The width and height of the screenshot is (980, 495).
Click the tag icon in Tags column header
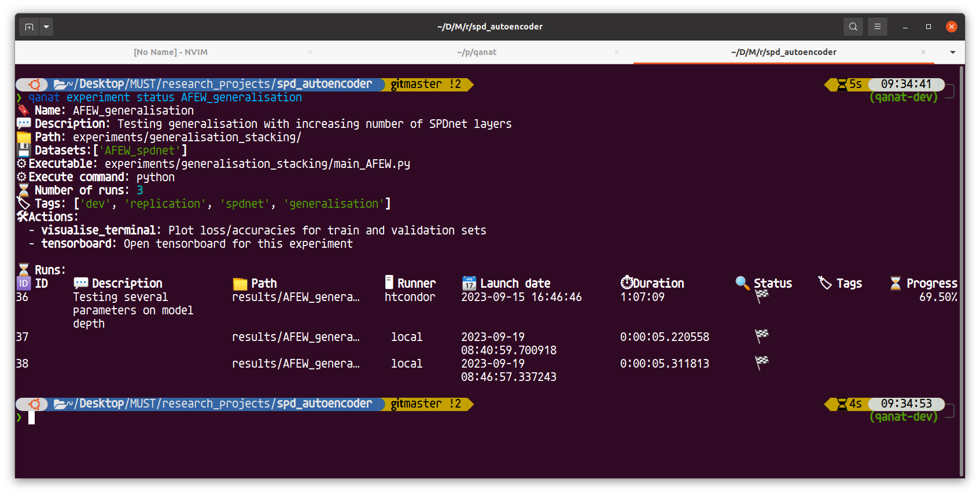coord(825,283)
